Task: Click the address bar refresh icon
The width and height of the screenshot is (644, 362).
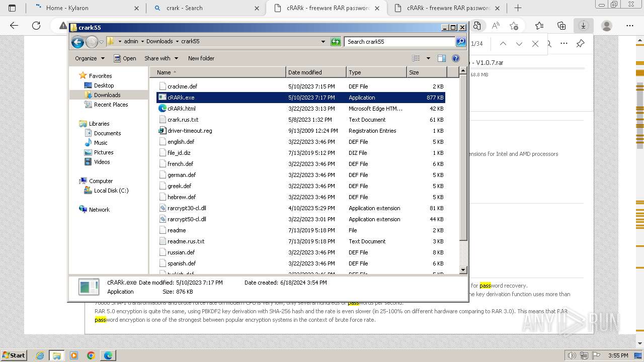Action: pos(336,42)
